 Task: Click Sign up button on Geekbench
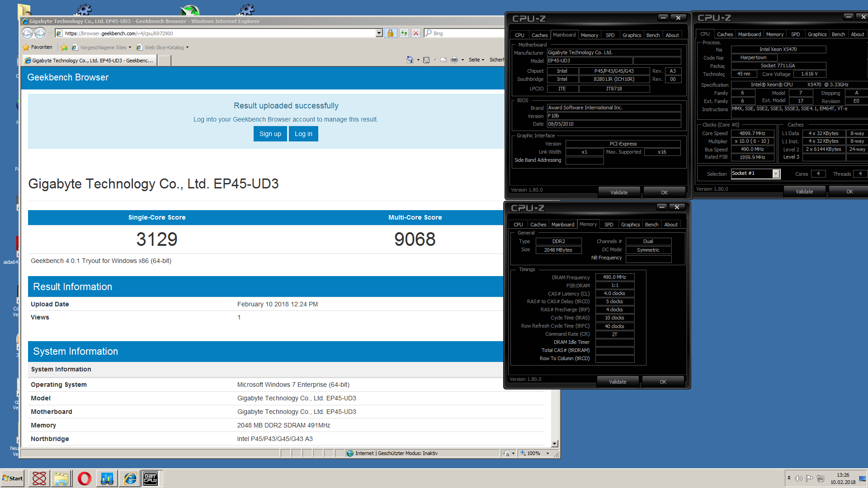pyautogui.click(x=270, y=134)
